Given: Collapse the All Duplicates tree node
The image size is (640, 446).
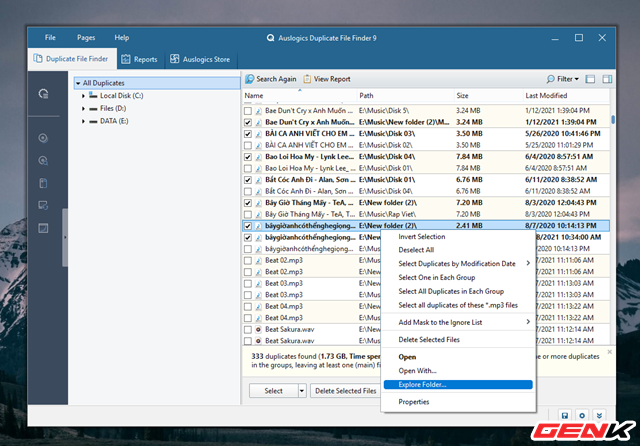Looking at the screenshot, I should [78, 83].
